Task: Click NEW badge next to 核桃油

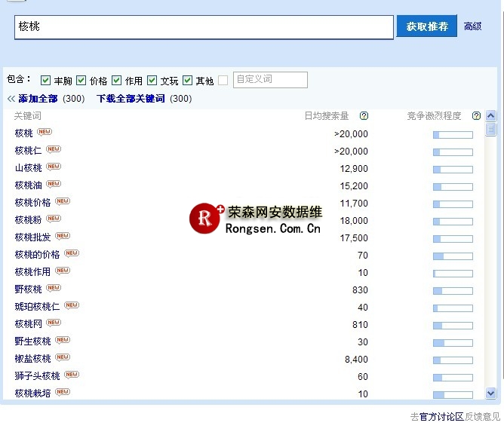Action: (53, 184)
